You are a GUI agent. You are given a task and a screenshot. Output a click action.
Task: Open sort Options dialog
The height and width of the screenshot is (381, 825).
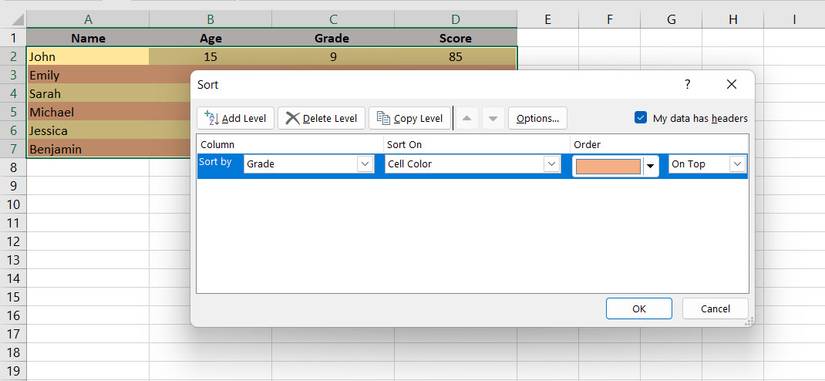pos(538,118)
